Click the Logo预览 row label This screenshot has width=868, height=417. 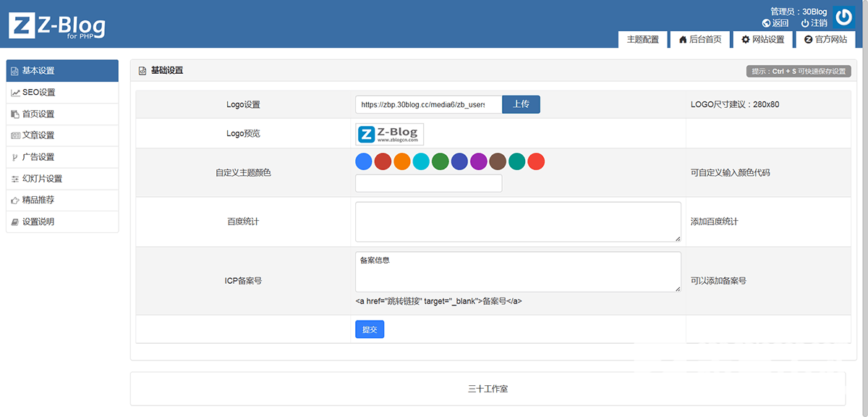click(x=243, y=133)
